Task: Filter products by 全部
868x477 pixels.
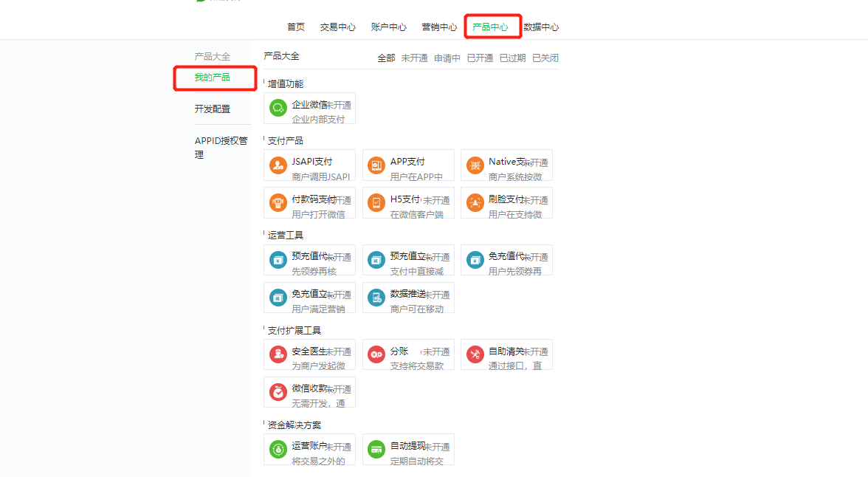Action: point(386,58)
